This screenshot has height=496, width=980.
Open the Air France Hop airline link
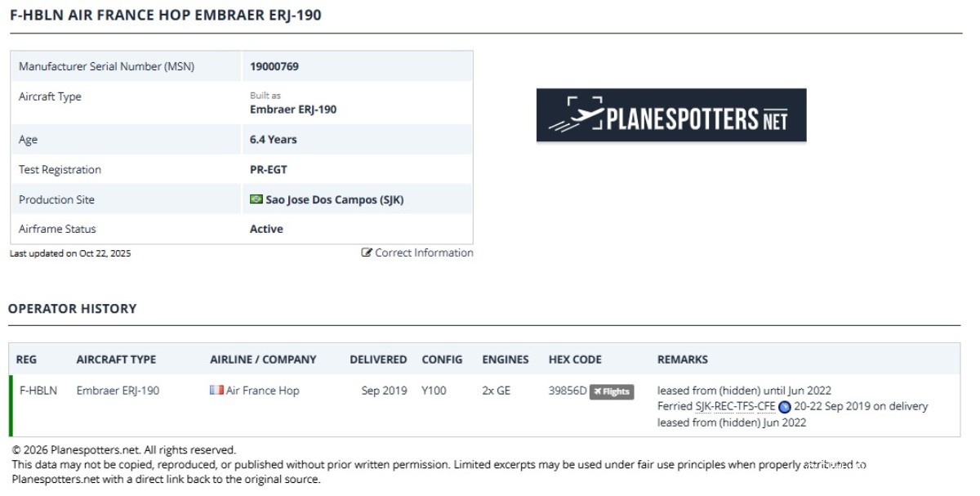(262, 391)
